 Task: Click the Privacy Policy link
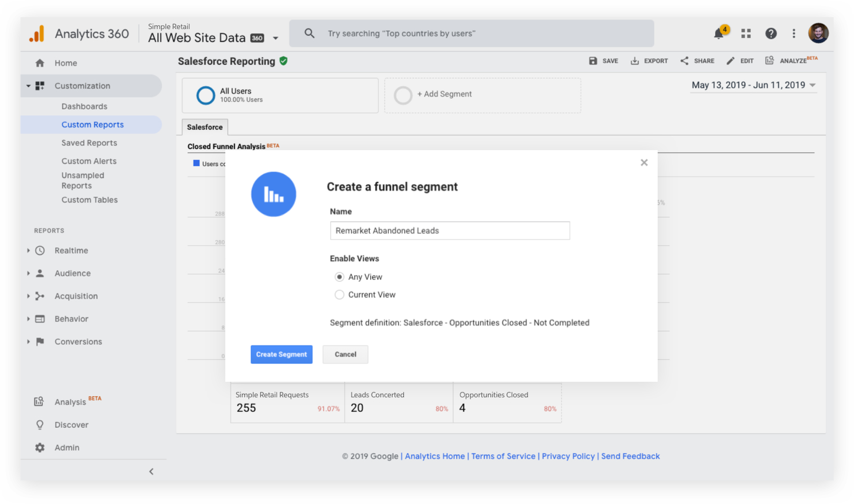point(568,456)
